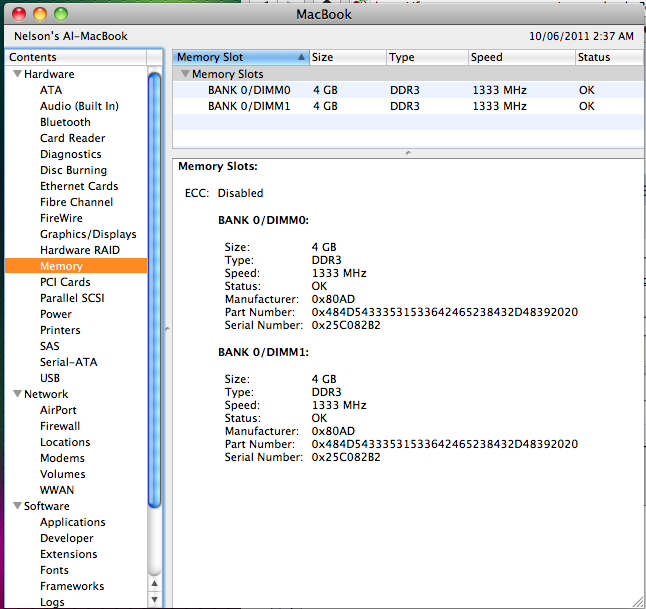This screenshot has width=646, height=609.
Task: Click Nelson's Al-MacBook computer name
Action: pyautogui.click(x=71, y=36)
